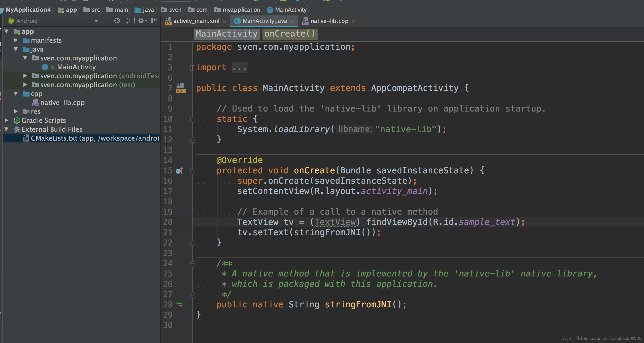Fold the static block on line 10

192,119
